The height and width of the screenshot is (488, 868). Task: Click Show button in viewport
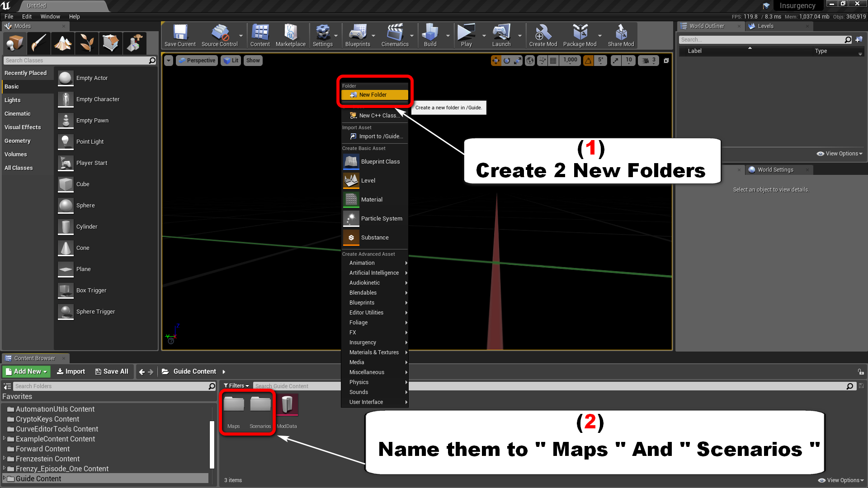coord(253,61)
